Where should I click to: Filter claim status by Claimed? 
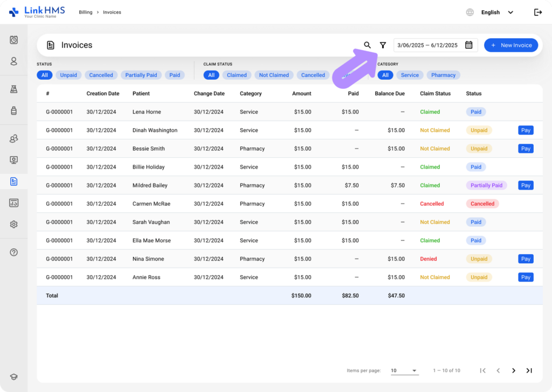tap(237, 75)
